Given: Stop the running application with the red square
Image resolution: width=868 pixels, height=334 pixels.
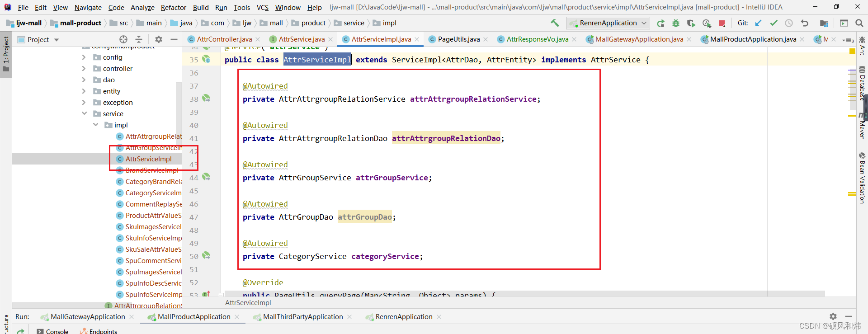Looking at the screenshot, I should (722, 23).
